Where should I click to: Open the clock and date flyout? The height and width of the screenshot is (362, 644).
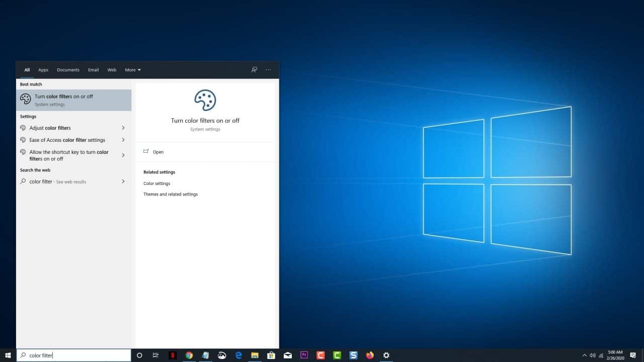[x=615, y=355]
